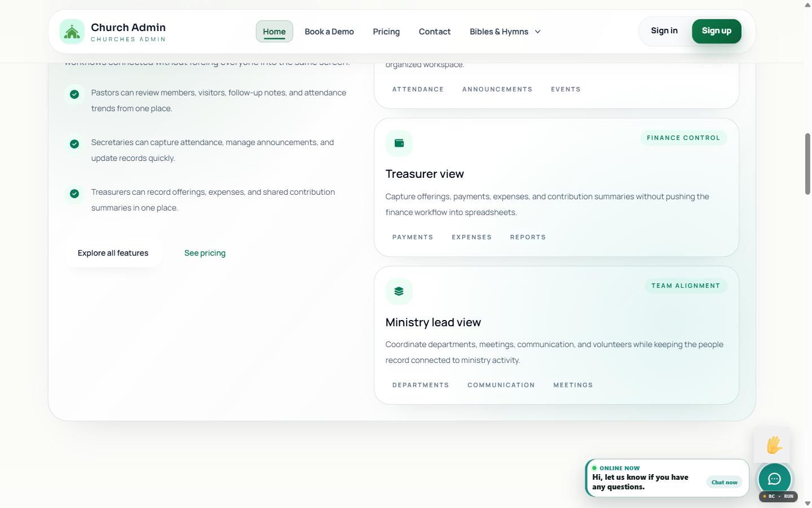Click the check icon beside Treasurers bullet

click(x=74, y=194)
